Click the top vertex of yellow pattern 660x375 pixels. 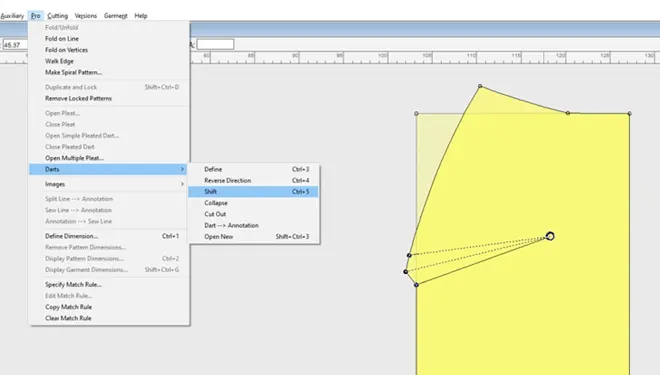click(480, 86)
